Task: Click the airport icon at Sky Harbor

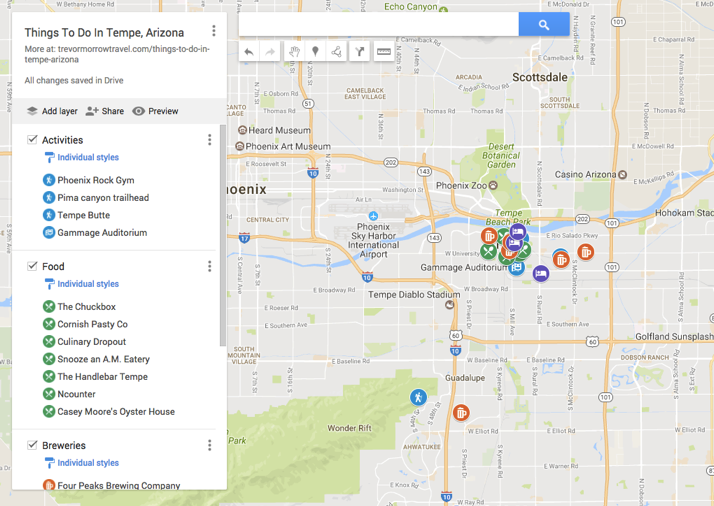Action: 373,215
